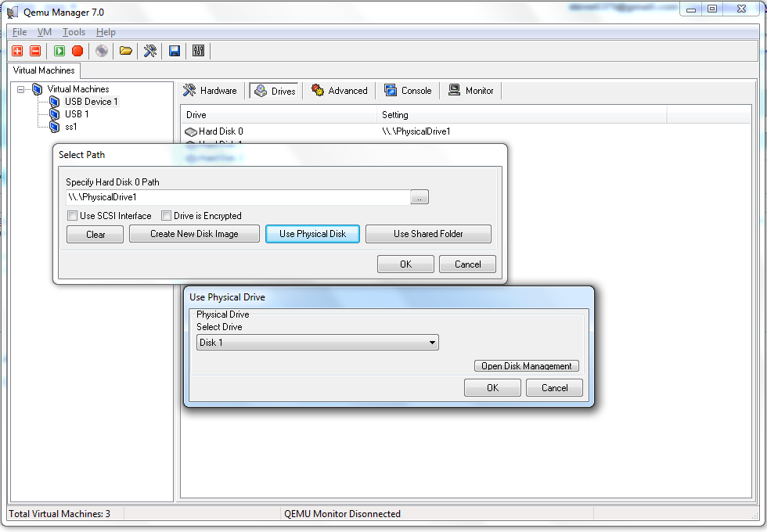767x532 pixels.
Task: Click the QEMU Monitor Disconnected status text
Action: [x=343, y=514]
